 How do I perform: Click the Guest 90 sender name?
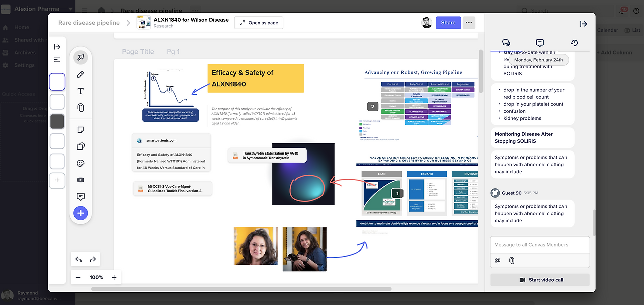[512, 193]
